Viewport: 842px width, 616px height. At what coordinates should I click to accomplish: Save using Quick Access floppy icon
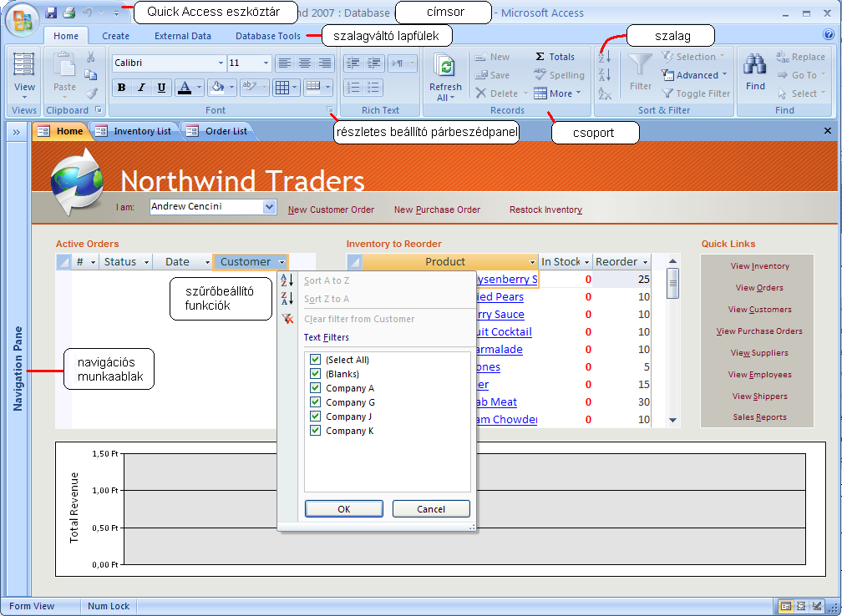(51, 13)
